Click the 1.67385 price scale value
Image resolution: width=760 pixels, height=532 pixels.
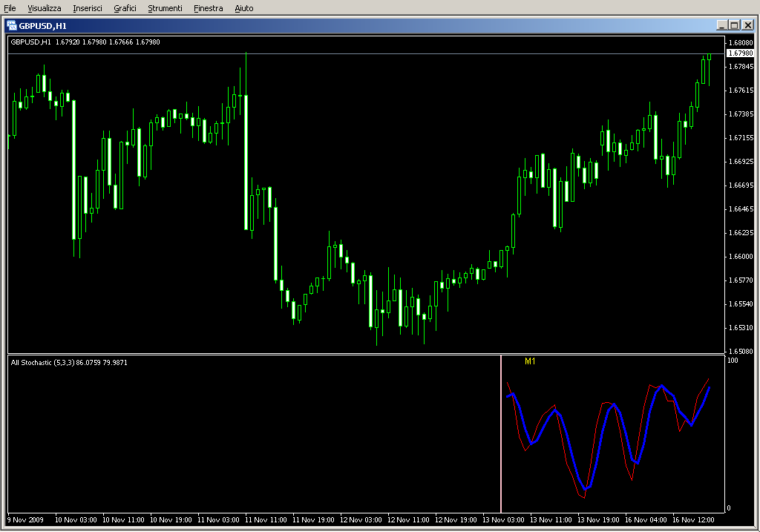click(741, 114)
